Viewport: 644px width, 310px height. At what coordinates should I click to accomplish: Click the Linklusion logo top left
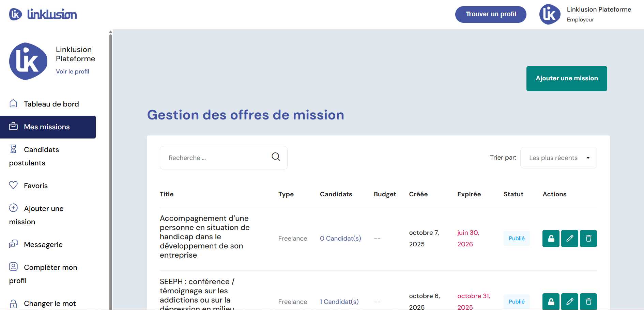(43, 14)
